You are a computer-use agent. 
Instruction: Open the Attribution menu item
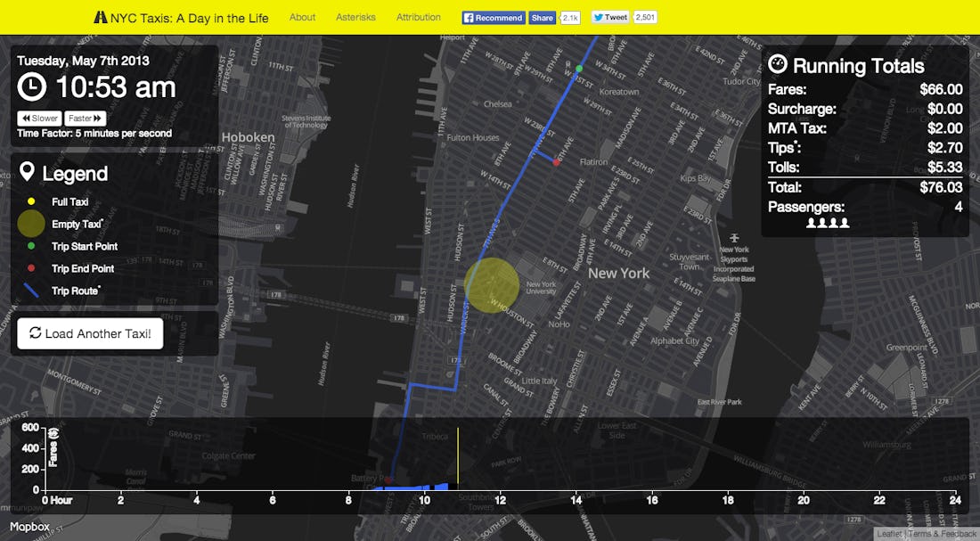pyautogui.click(x=418, y=17)
